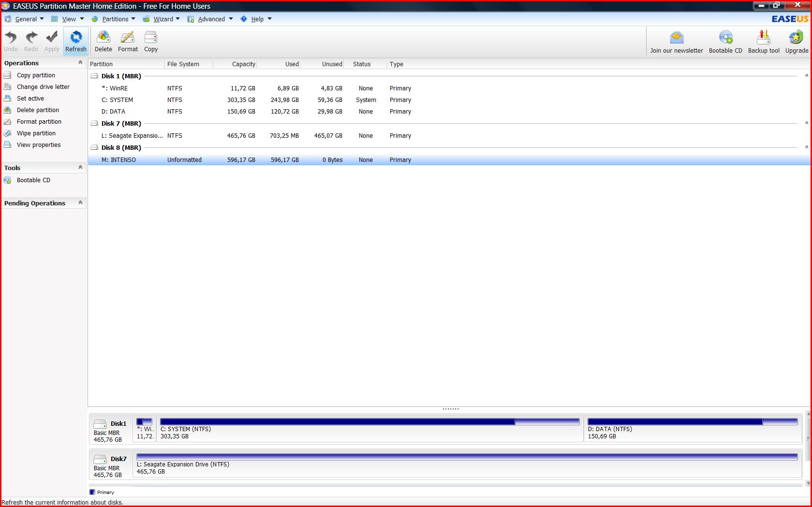Click the disk map scroll down arrow
Screen dimensions: 812x507
(808, 483)
